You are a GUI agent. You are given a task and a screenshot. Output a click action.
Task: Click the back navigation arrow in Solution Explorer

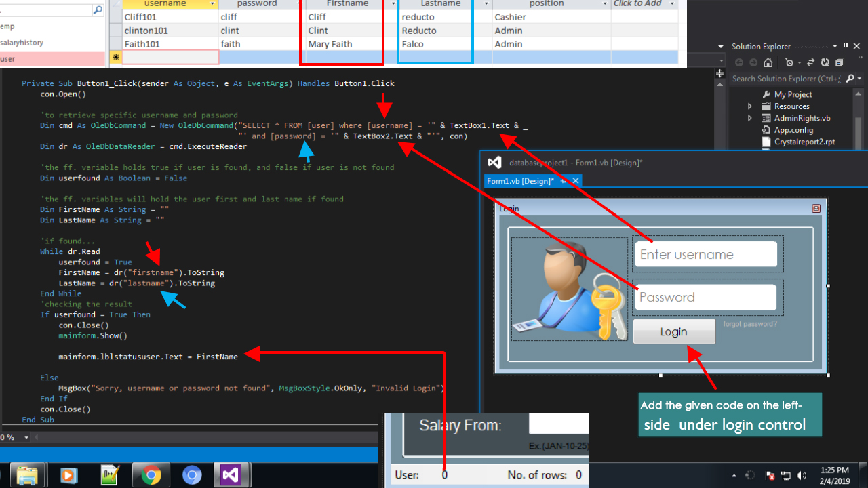pyautogui.click(x=738, y=62)
